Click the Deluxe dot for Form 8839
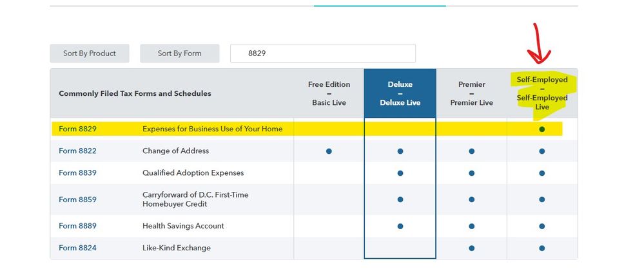Image resolution: width=644 pixels, height=280 pixels. point(400,173)
